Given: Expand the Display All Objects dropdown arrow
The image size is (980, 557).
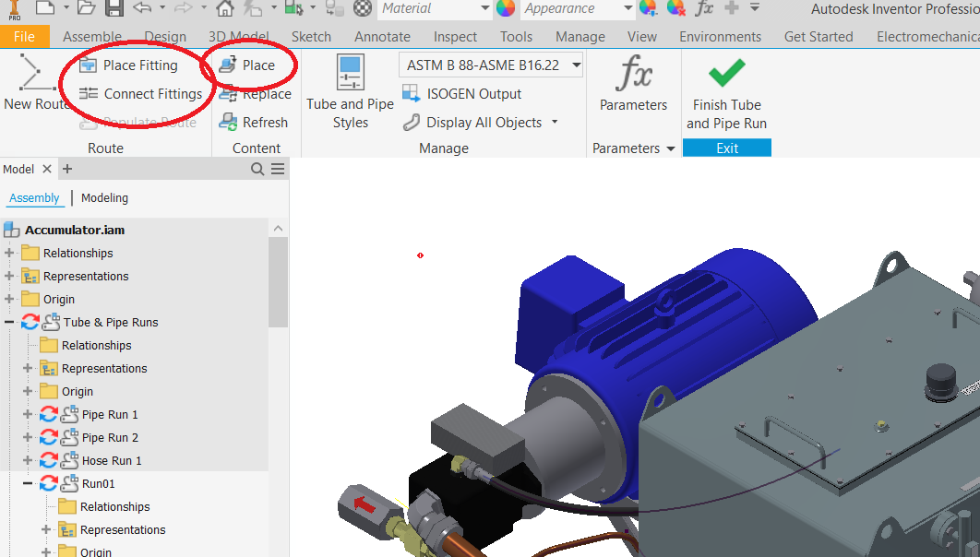Looking at the screenshot, I should pyautogui.click(x=555, y=123).
